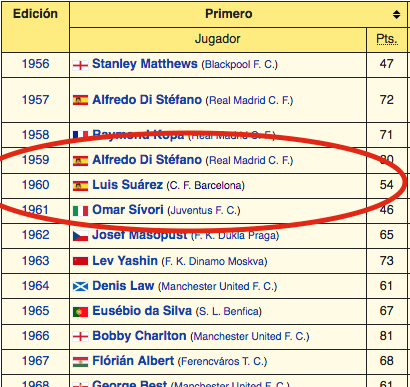Sort the table by the Primero column arrows
This screenshot has height=387, width=410.
pyautogui.click(x=396, y=14)
